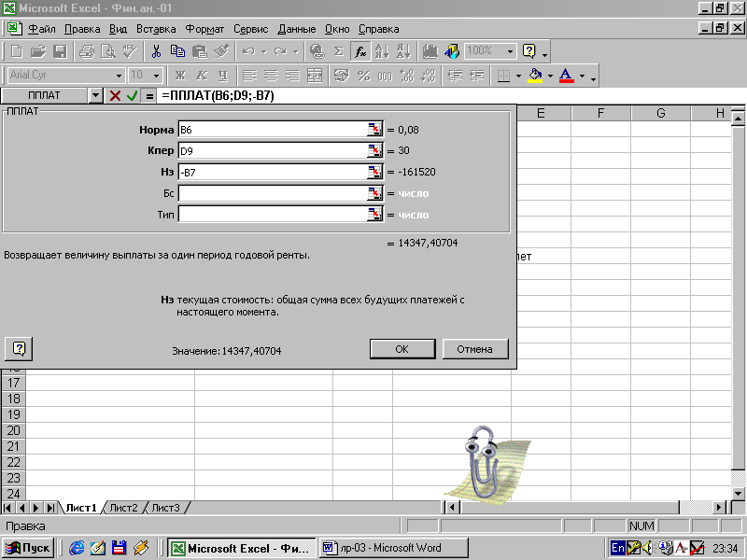Click the New workbook icon

point(17,51)
